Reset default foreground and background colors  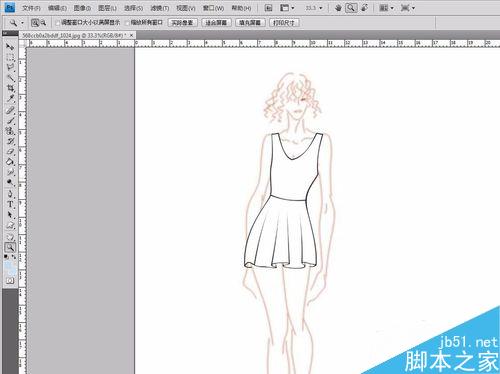click(x=6, y=257)
